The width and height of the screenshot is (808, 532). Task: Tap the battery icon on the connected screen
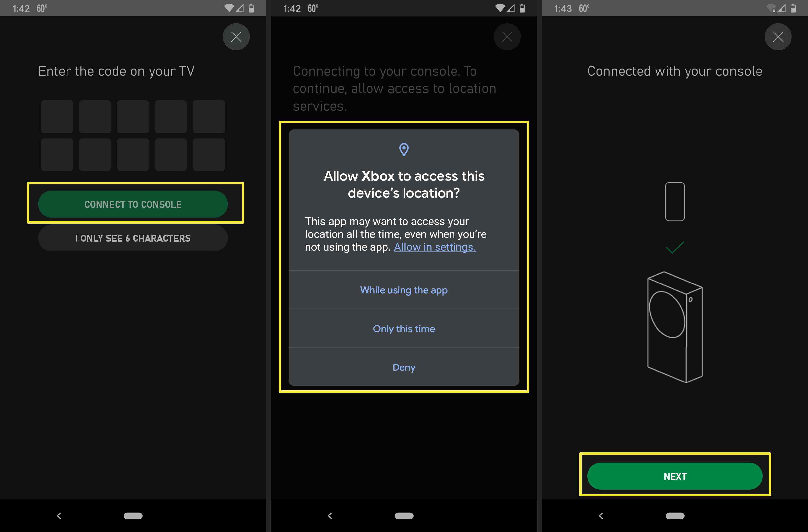tap(793, 8)
